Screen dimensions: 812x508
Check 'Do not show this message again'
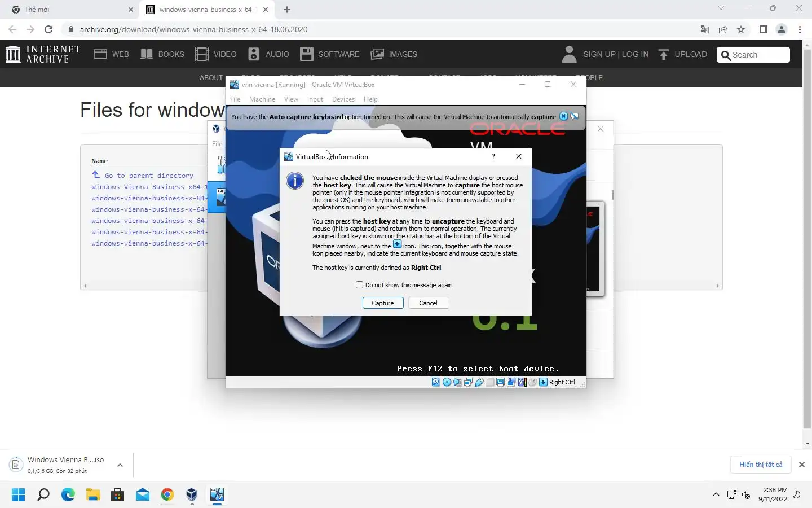[359, 285]
